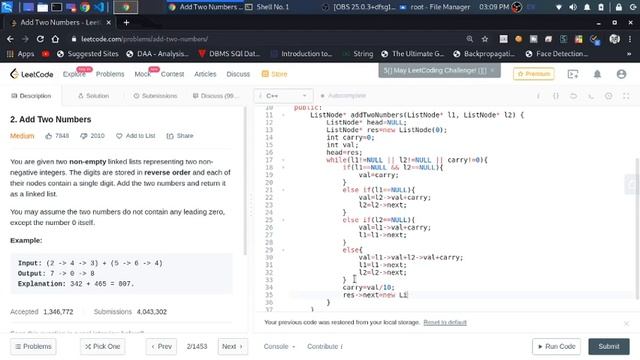The height and width of the screenshot is (360, 640).
Task: Open the notifications bell
Action: click(x=597, y=74)
